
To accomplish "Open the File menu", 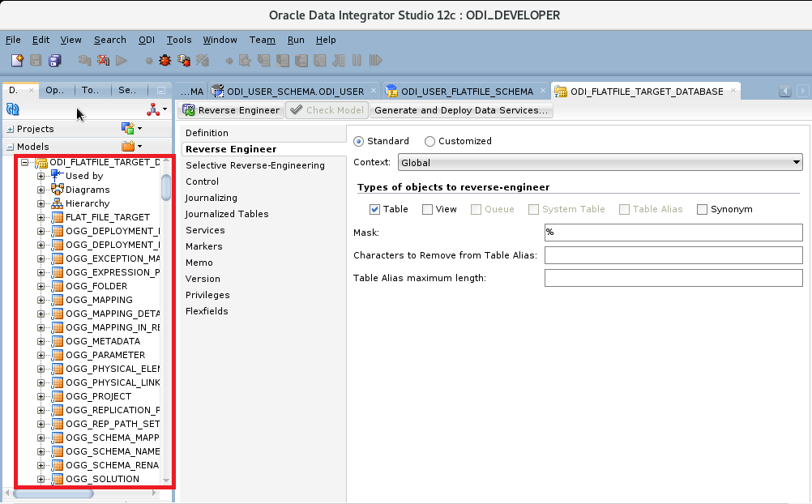I will (x=13, y=40).
